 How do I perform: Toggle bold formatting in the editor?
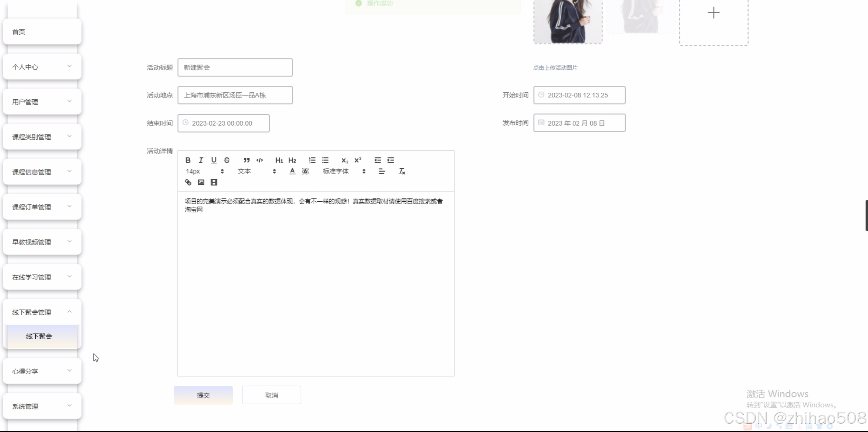pos(188,160)
